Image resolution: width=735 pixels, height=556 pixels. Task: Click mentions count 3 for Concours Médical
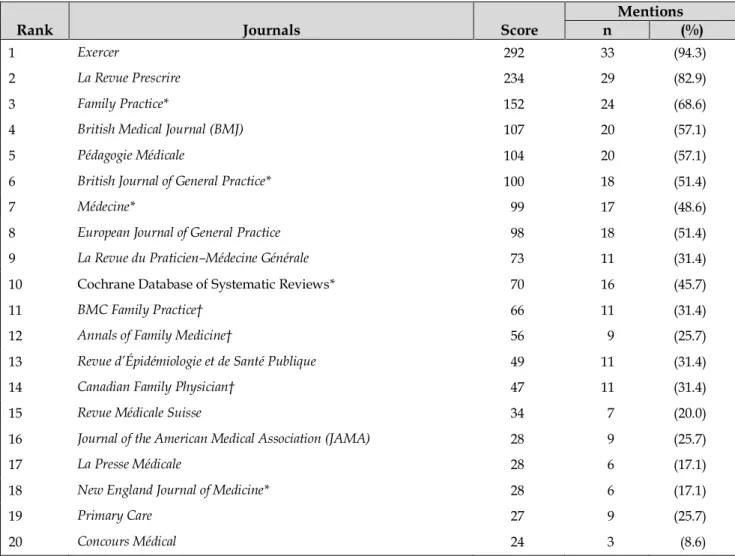coord(610,542)
